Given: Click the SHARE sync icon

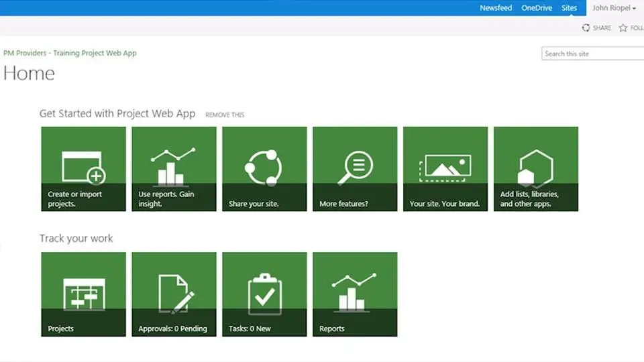Looking at the screenshot, I should [x=586, y=27].
